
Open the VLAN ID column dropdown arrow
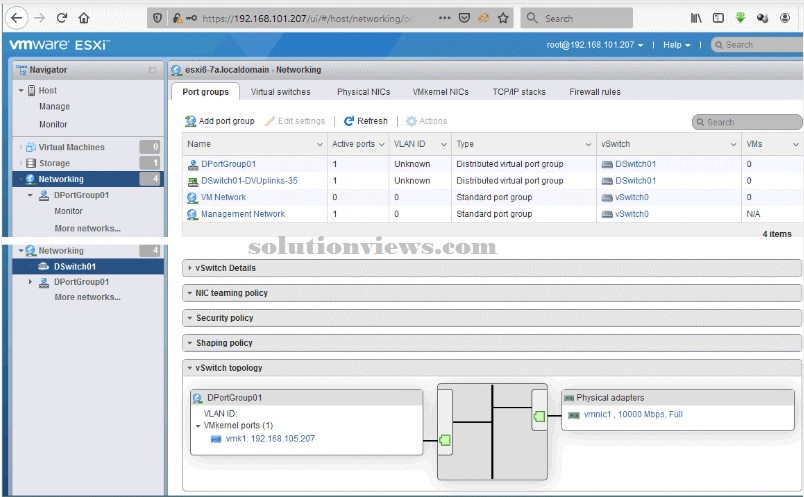tap(444, 145)
